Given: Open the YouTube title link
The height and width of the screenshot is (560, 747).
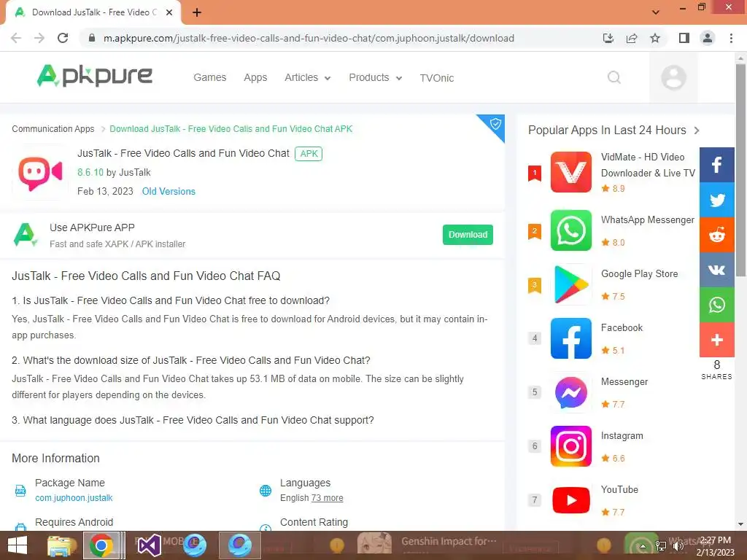Looking at the screenshot, I should click(619, 489).
